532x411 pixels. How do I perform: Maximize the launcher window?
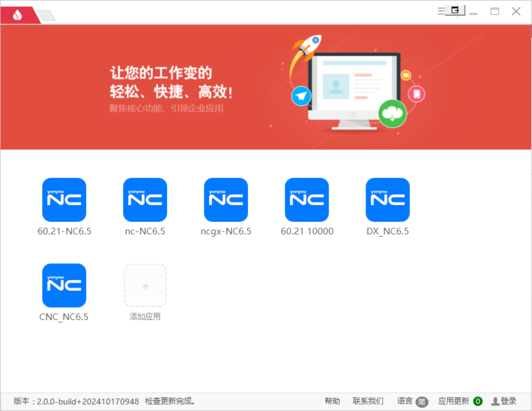click(x=495, y=12)
